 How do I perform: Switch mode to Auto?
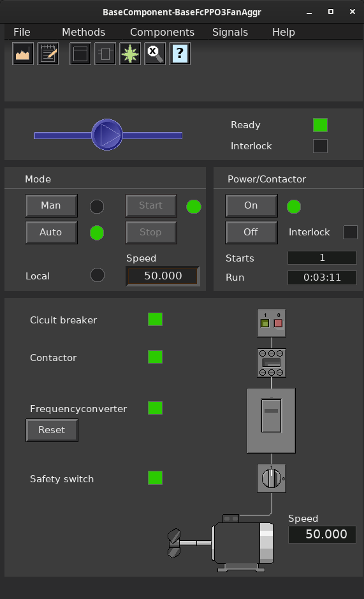[51, 232]
